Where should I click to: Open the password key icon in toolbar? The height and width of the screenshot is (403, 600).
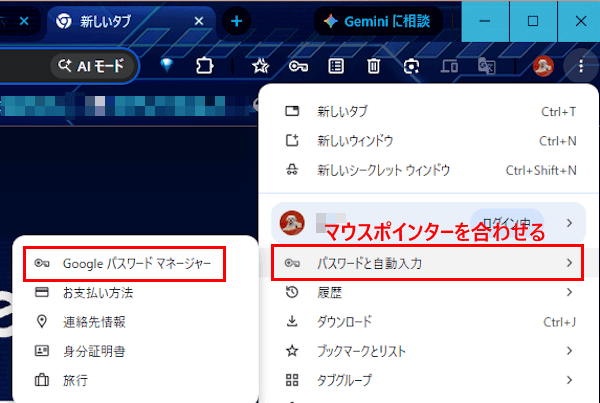coord(298,67)
